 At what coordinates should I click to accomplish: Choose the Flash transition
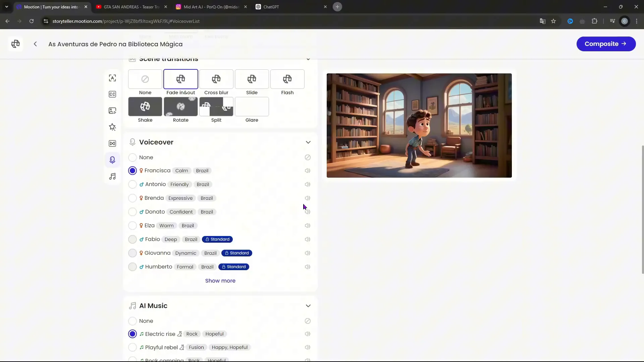click(x=287, y=79)
